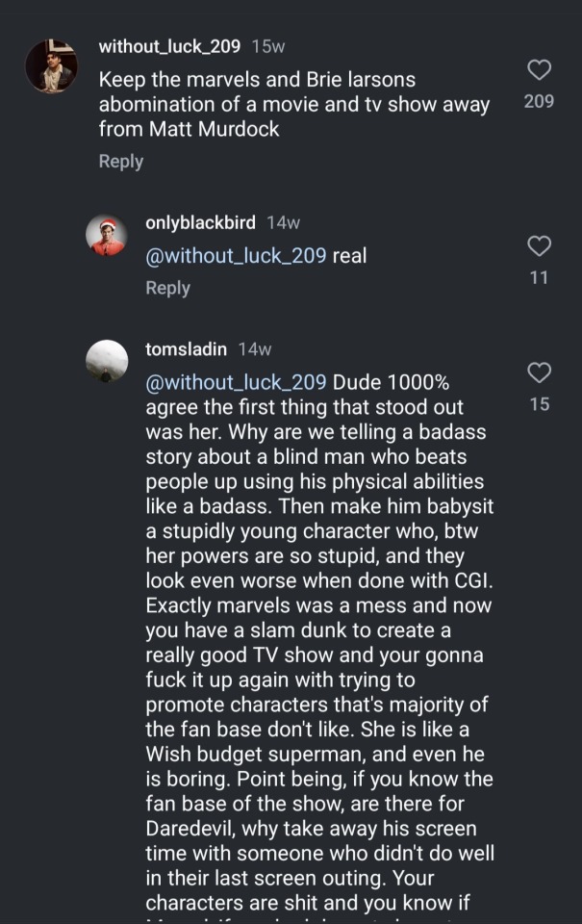Screen dimensions: 582x924
Task: Visit the onlyblackbird username link
Action: tap(200, 222)
